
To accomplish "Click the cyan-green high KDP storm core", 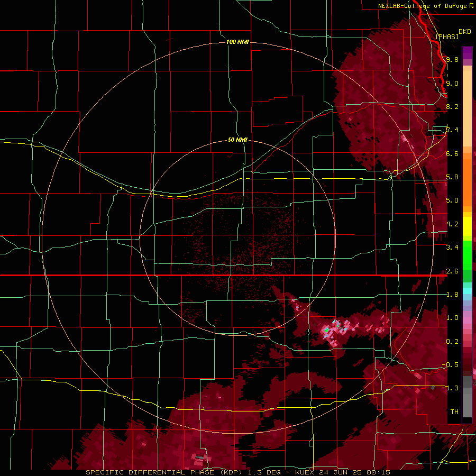I will tap(327, 329).
